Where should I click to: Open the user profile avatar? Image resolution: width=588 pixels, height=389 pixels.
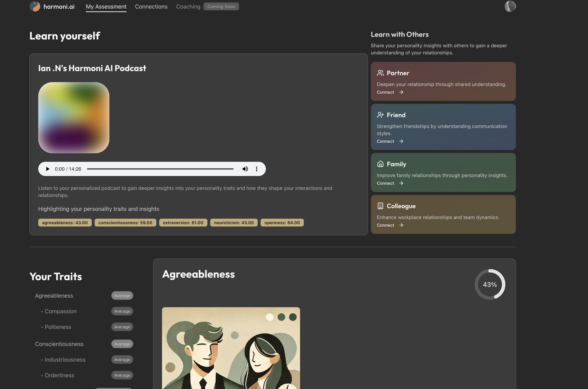[510, 6]
